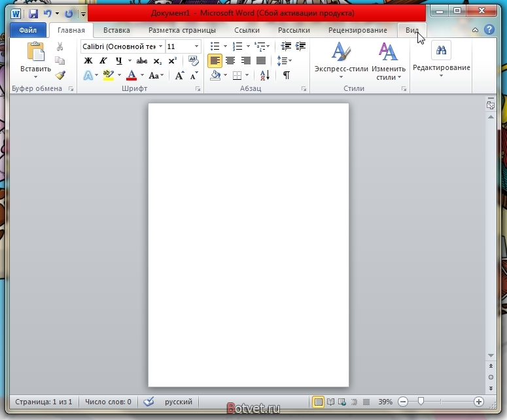Image resolution: width=507 pixels, height=420 pixels.
Task: Click the Paste clipboard icon
Action: (35, 52)
